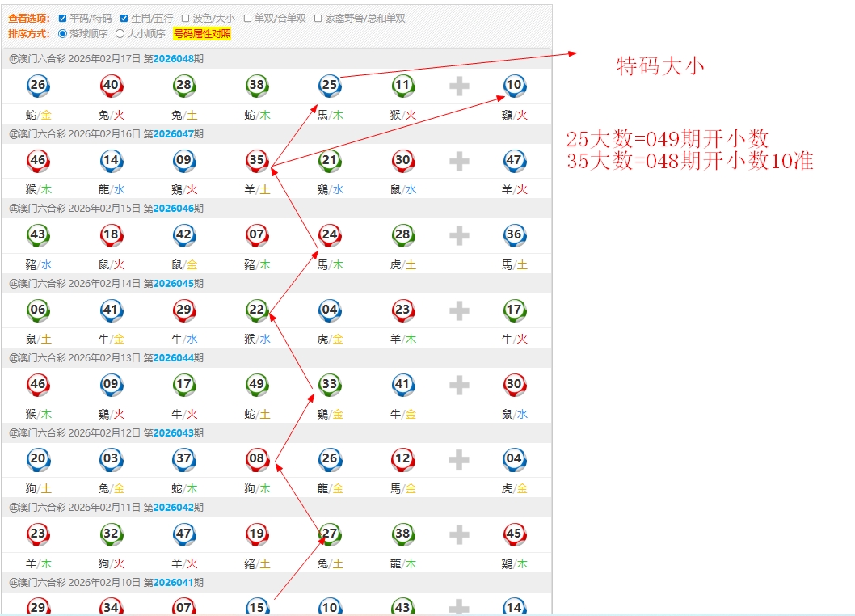Click special number ball 10 in period 2026048
Image resolution: width=855 pixels, height=616 pixels.
pos(514,85)
